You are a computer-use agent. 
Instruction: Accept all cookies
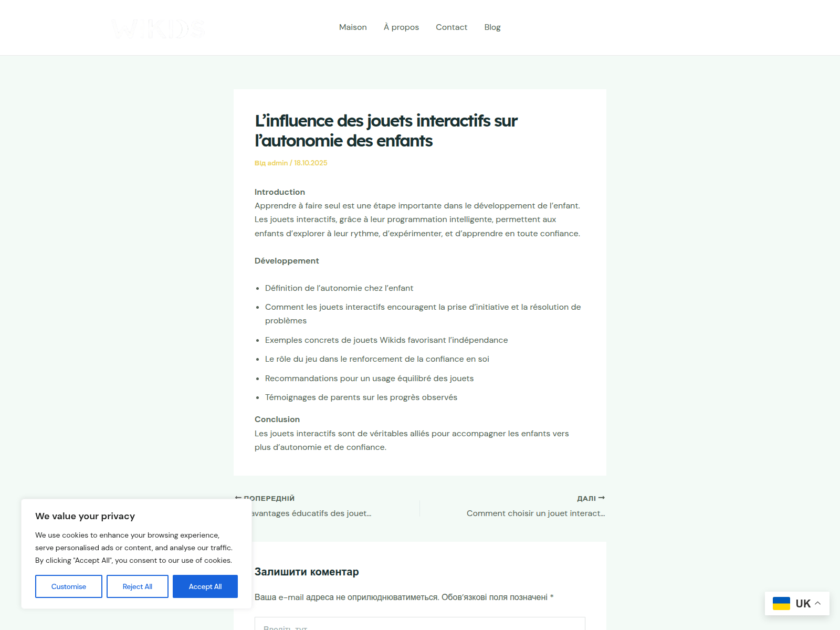205,586
